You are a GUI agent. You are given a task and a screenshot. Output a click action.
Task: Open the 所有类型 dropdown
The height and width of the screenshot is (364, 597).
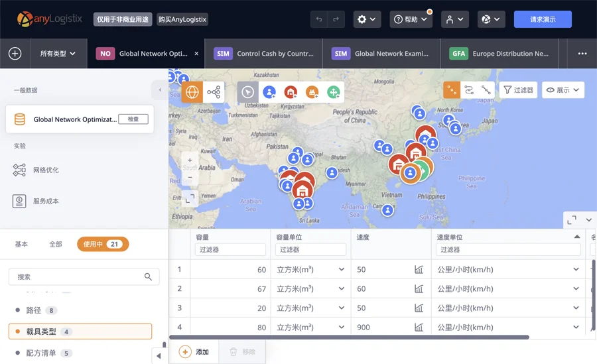pyautogui.click(x=58, y=54)
